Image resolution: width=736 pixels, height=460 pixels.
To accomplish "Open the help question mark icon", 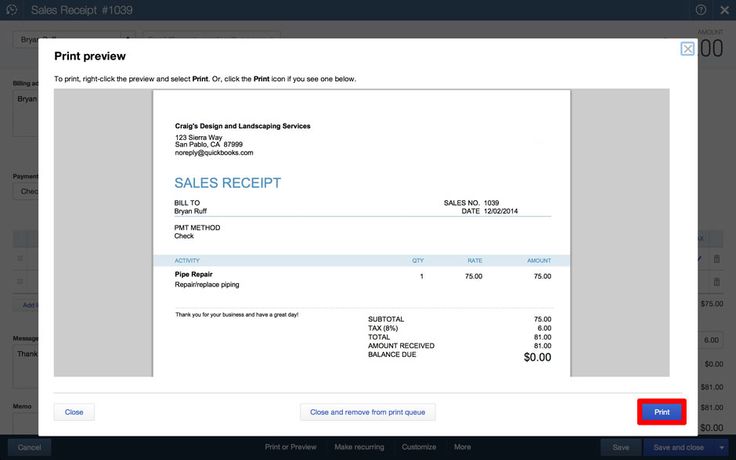I will [x=701, y=10].
